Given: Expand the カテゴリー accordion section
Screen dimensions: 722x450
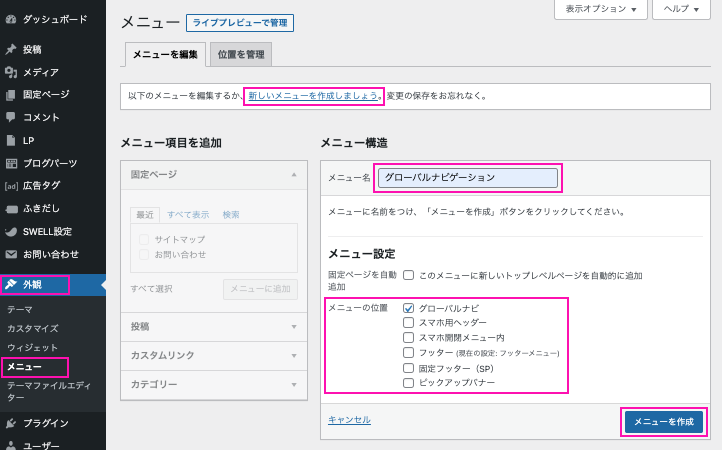Looking at the screenshot, I should point(214,385).
